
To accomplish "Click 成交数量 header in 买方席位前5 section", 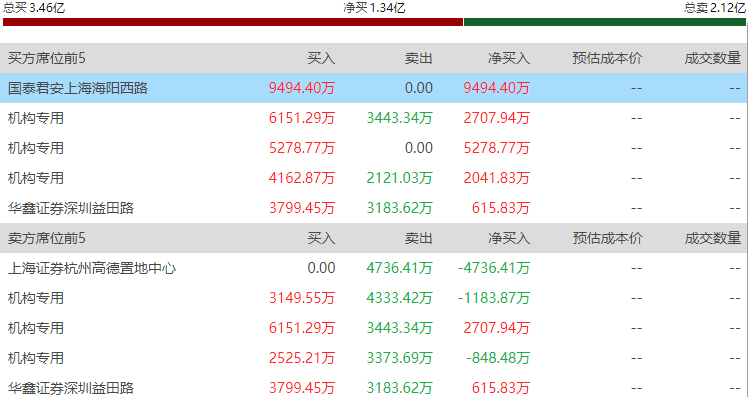I will pos(713,58).
